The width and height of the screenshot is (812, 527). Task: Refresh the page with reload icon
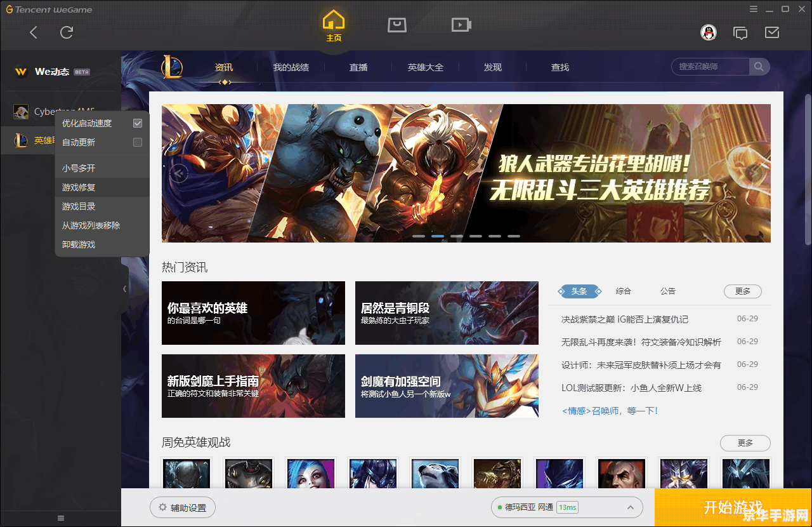click(67, 32)
